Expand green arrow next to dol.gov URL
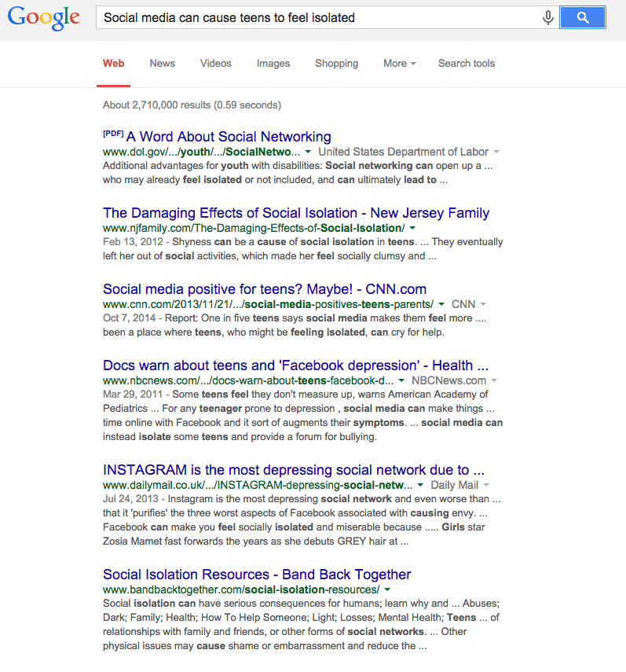626x672 pixels. [308, 152]
